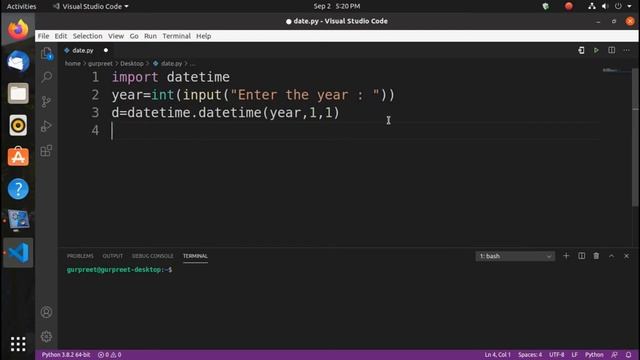The image size is (640, 360).
Task: Click the unsaved dot on date.py tab
Action: point(106,50)
